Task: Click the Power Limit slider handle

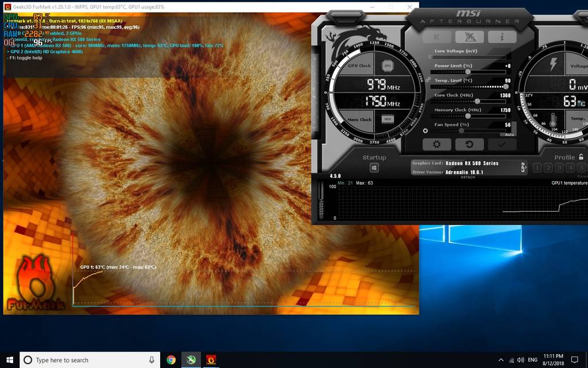Action: point(468,71)
